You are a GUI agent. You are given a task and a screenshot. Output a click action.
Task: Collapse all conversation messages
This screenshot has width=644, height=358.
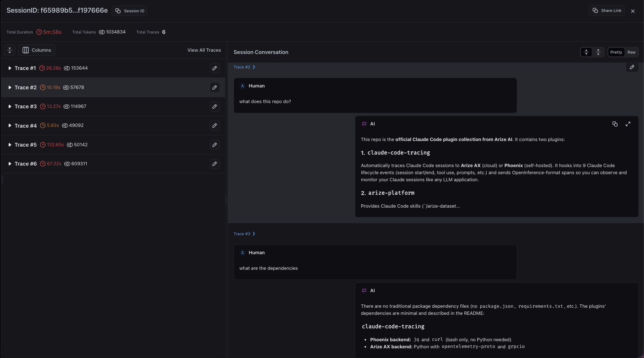click(586, 52)
